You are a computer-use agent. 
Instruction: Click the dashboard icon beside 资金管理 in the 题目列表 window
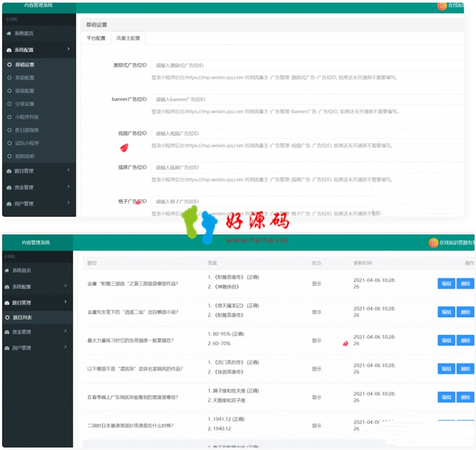tap(7, 332)
